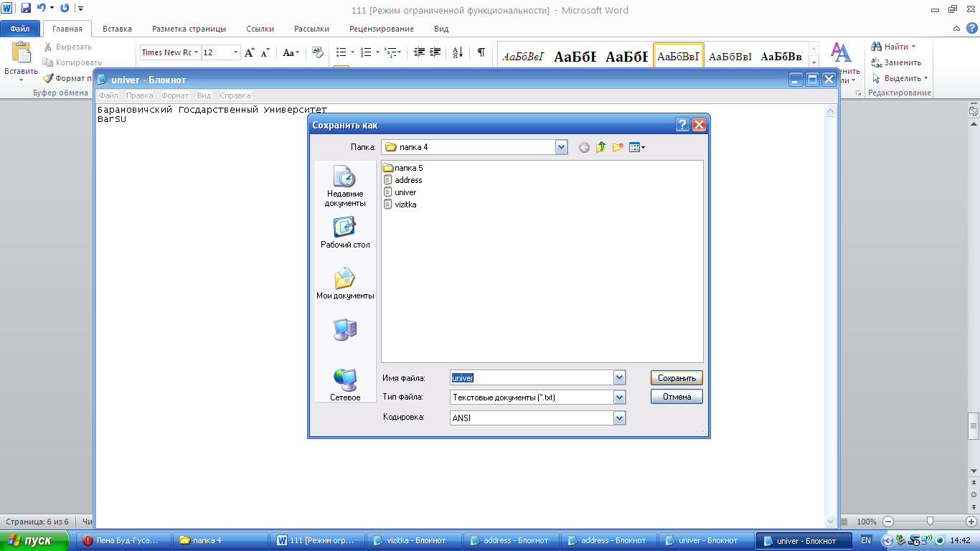Viewport: 980px width, 551px height.
Task: Switch to vizitka - Блокнот in the taskbar
Action: pyautogui.click(x=414, y=540)
